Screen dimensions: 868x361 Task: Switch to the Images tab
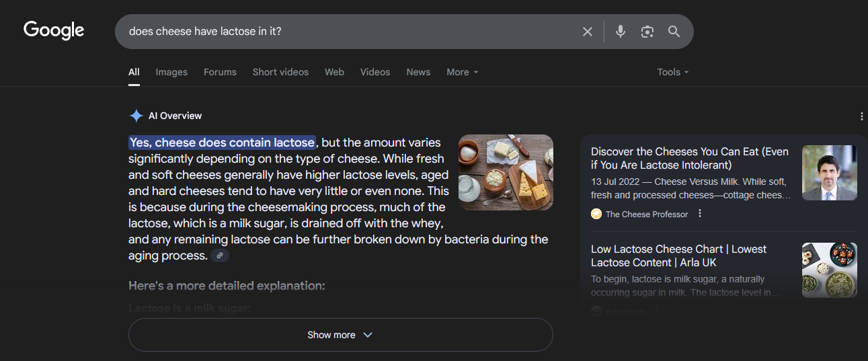(x=171, y=72)
